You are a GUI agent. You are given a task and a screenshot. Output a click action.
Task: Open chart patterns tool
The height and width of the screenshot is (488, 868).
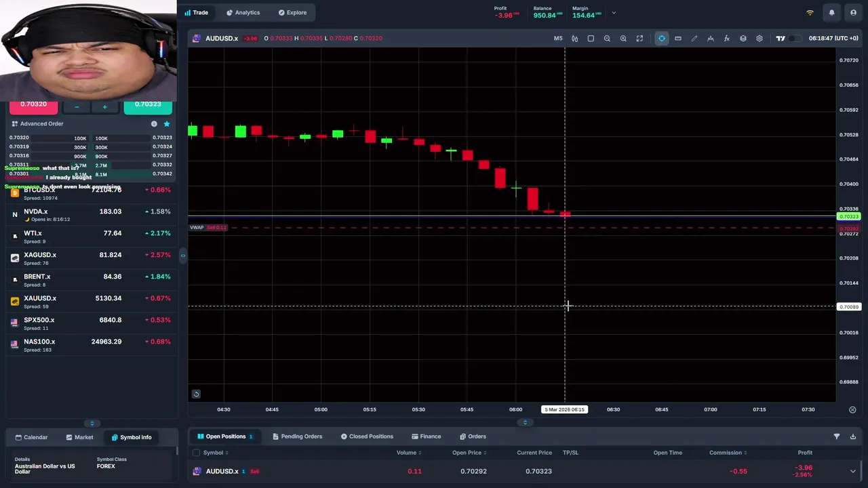click(x=711, y=39)
